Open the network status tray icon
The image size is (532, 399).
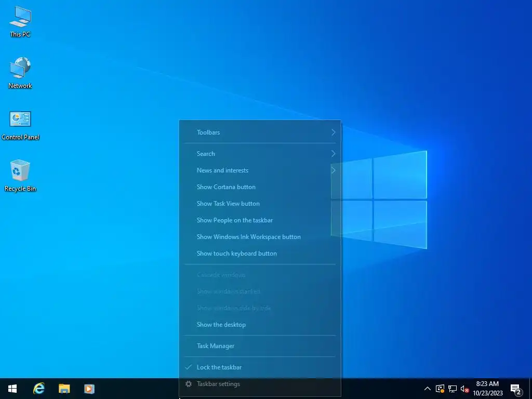coord(453,389)
